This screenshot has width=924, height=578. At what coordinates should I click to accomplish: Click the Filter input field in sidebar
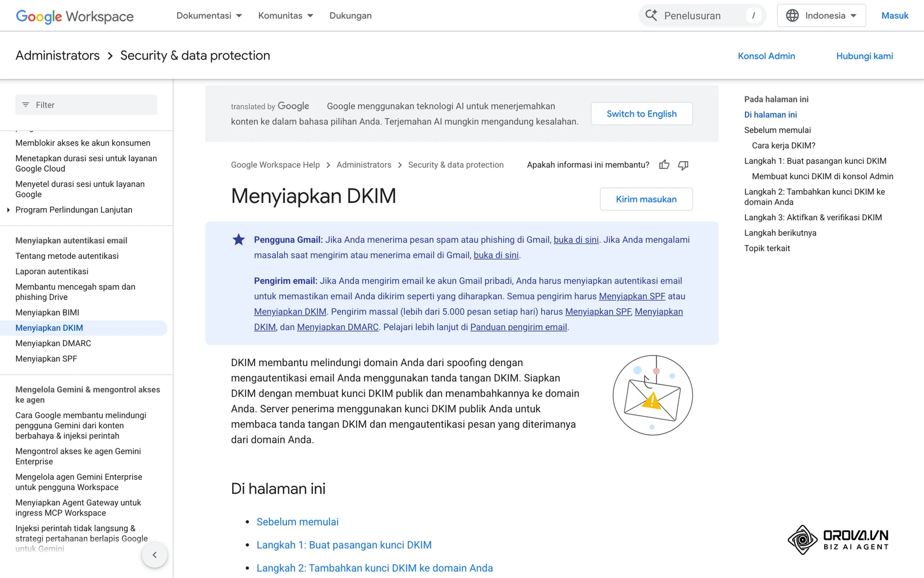[x=86, y=105]
